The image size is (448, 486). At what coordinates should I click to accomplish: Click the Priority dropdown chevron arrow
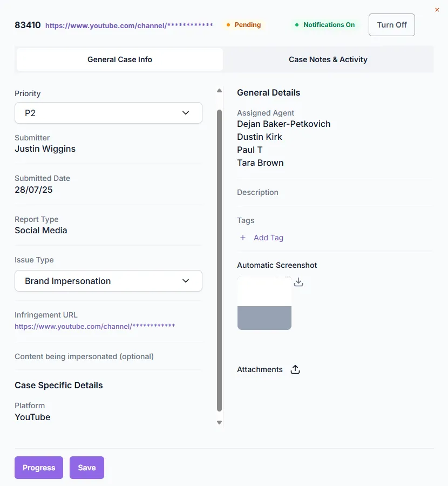pyautogui.click(x=186, y=113)
